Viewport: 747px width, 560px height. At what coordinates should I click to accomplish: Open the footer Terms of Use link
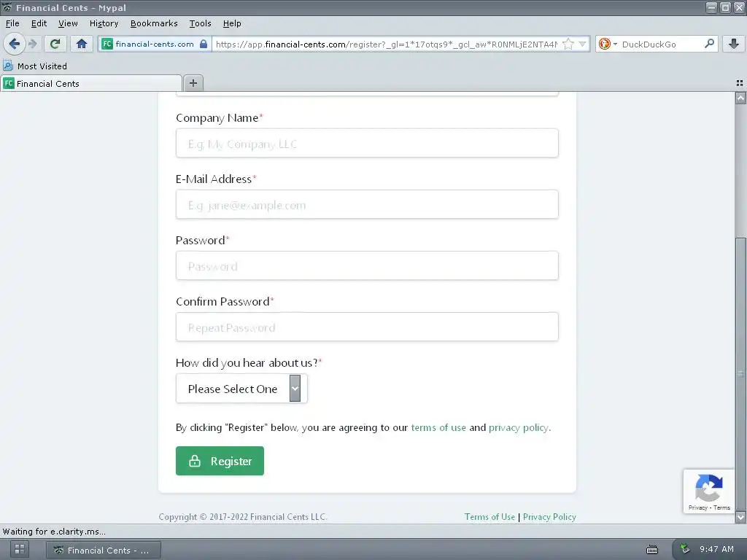489,517
